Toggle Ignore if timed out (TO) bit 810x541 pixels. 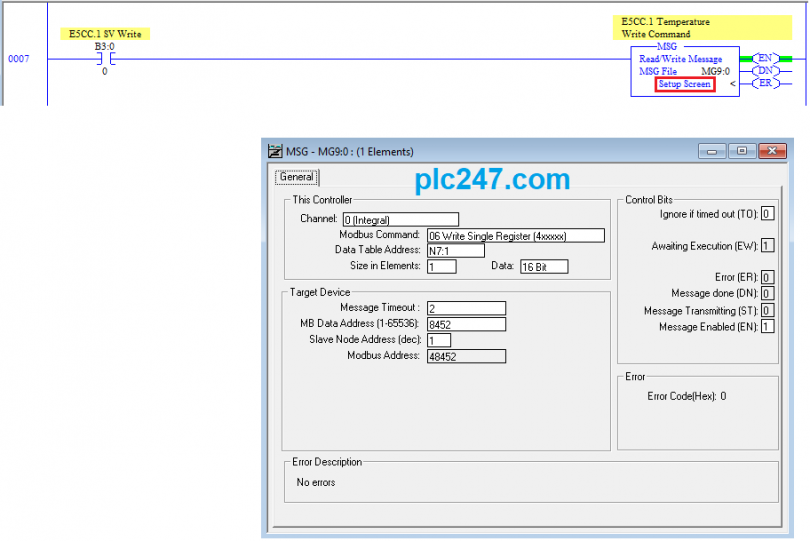tap(768, 214)
